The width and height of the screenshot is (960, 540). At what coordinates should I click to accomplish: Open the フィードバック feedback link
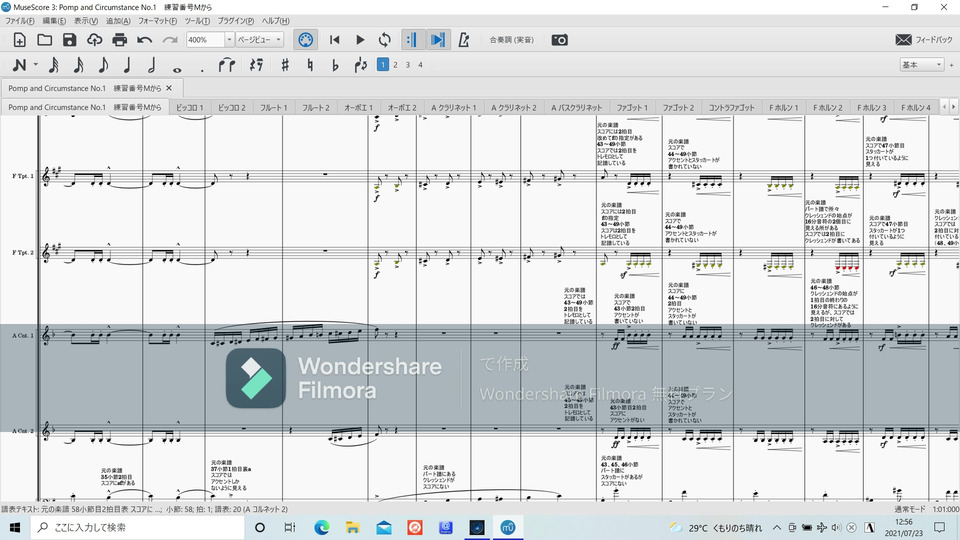tap(924, 40)
